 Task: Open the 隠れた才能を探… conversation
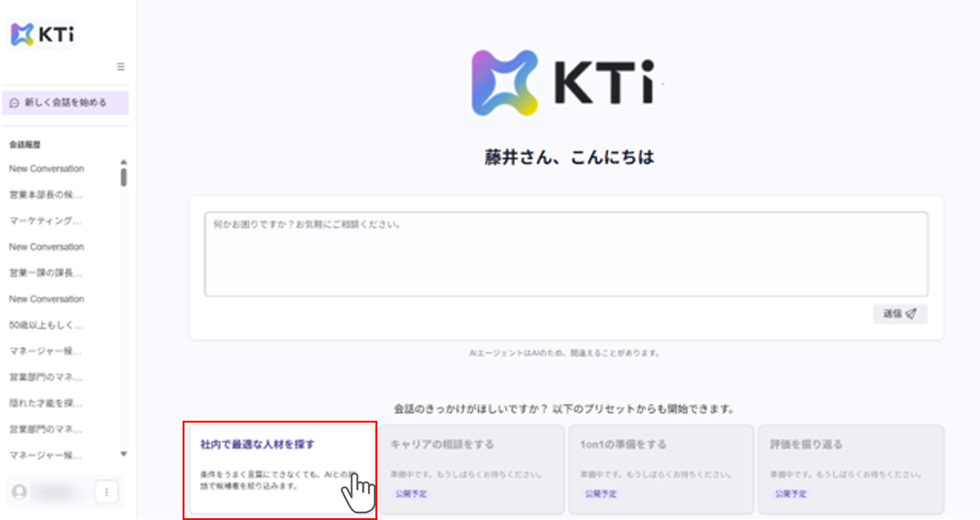click(x=46, y=403)
